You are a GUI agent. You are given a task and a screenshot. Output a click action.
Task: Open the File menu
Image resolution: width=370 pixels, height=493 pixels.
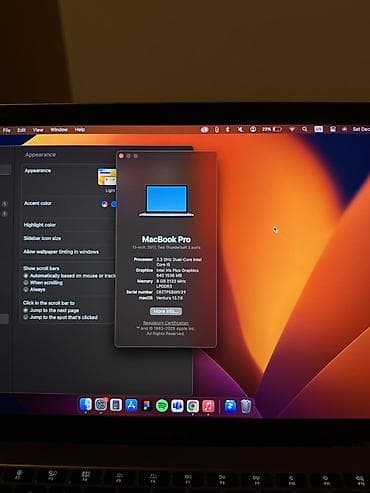point(6,130)
